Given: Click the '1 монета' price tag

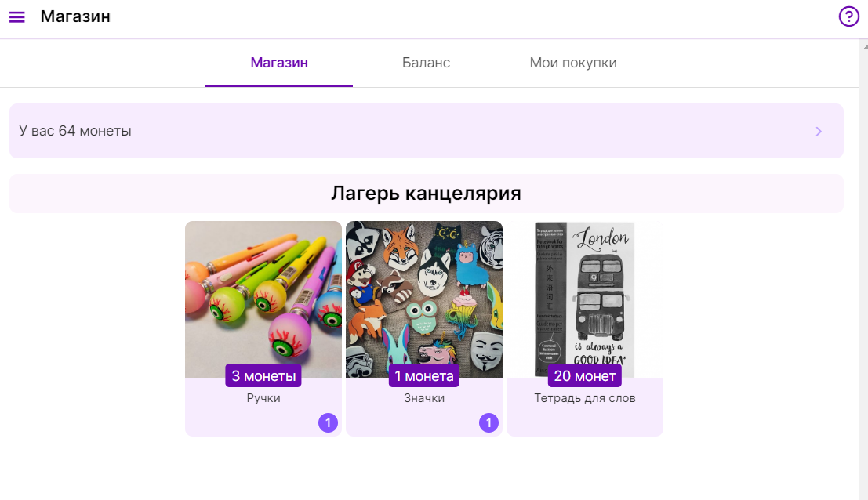Looking at the screenshot, I should pyautogui.click(x=424, y=375).
